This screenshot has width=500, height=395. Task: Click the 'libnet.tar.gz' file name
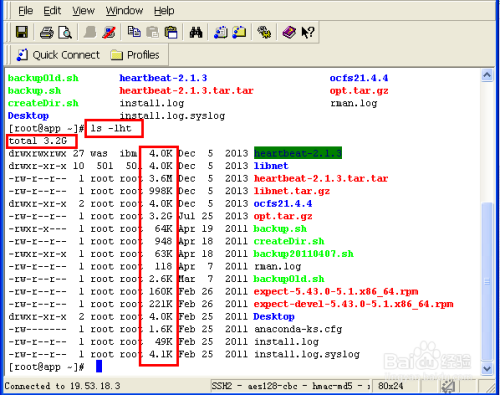[292, 191]
